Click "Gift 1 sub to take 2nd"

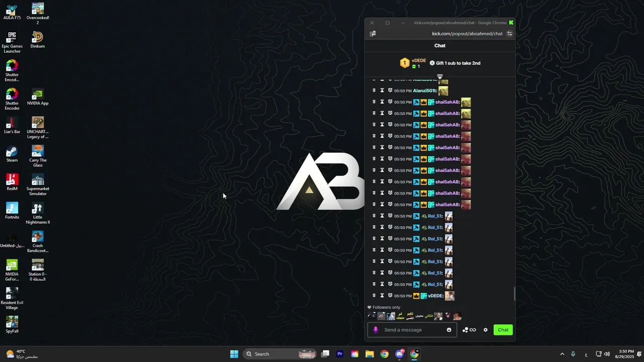coord(458,63)
